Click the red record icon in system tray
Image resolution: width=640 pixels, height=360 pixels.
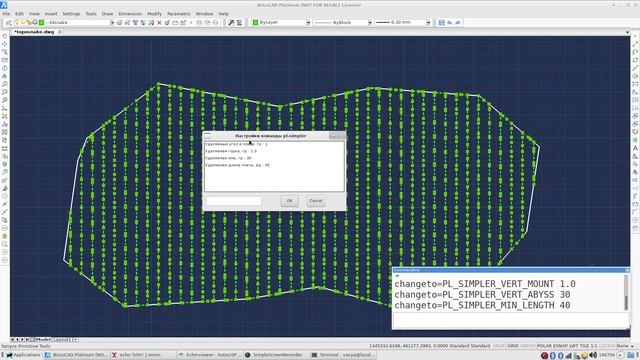point(544,355)
